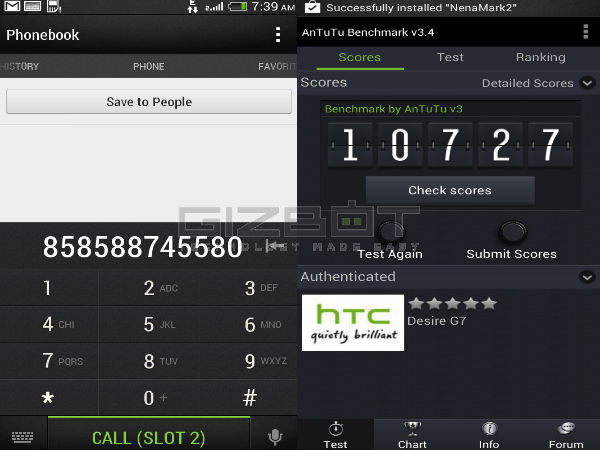Tap the battery status icon

click(x=238, y=7)
